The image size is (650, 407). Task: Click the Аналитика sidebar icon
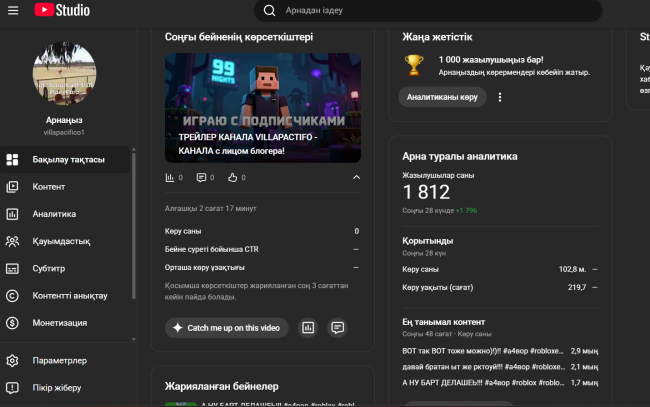pos(12,214)
